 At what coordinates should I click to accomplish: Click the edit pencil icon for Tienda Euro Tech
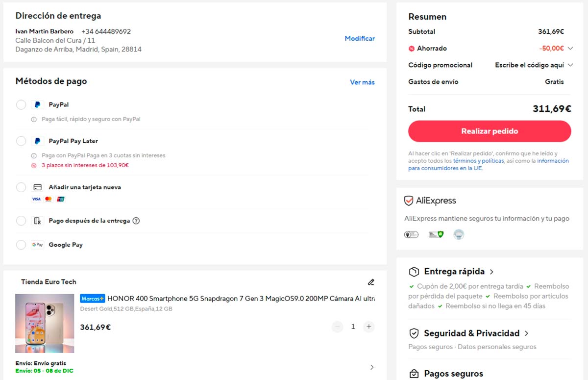click(x=371, y=282)
